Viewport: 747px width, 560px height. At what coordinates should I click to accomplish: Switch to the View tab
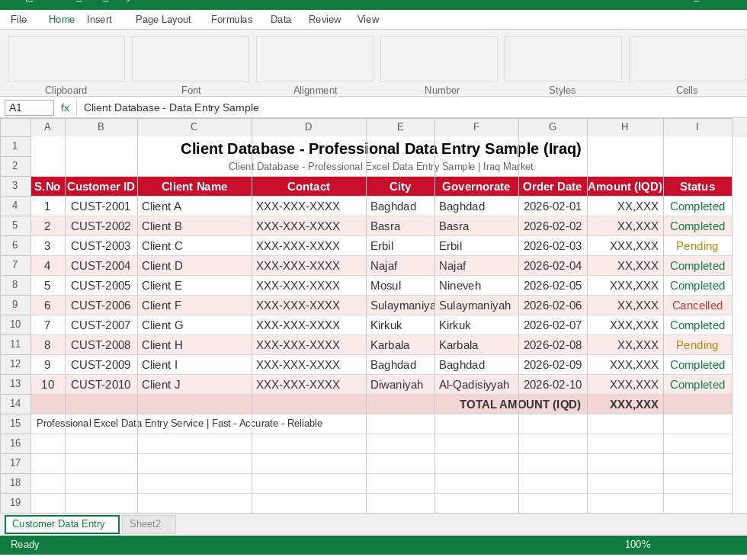[x=367, y=20]
